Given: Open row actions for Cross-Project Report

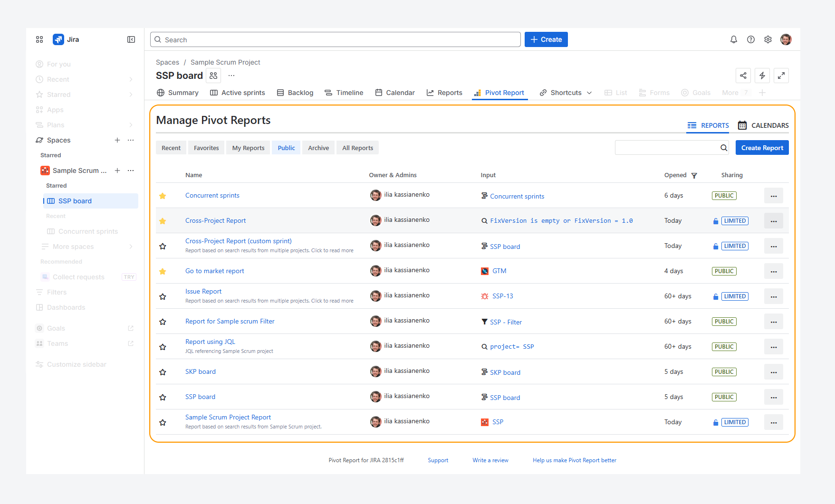Looking at the screenshot, I should click(774, 221).
